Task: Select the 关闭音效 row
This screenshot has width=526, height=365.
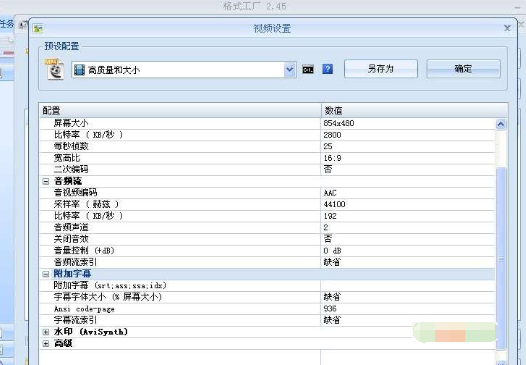Action: pyautogui.click(x=267, y=239)
